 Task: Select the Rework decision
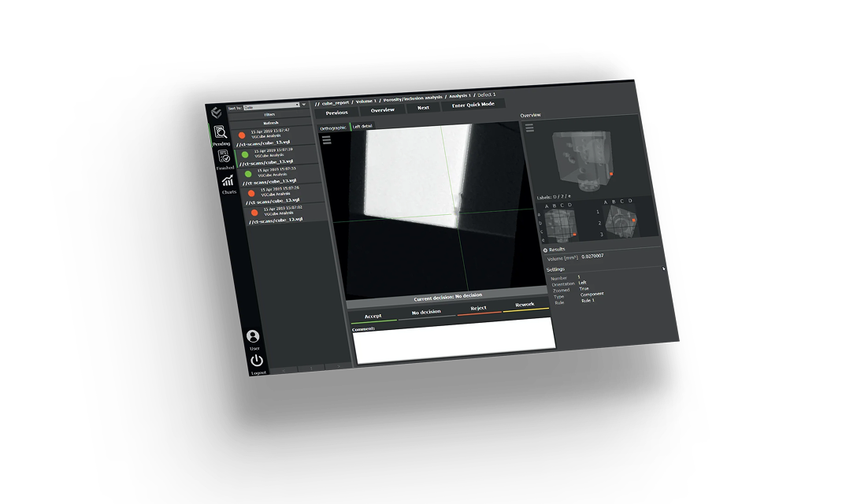point(525,306)
